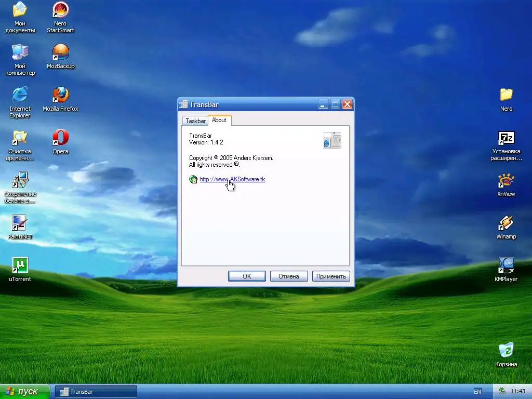Open the http://www.AKSoftware.tk link

[232, 179]
